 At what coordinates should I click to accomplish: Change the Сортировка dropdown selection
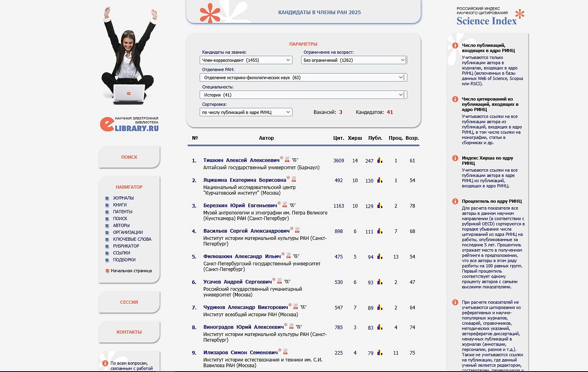pyautogui.click(x=246, y=112)
